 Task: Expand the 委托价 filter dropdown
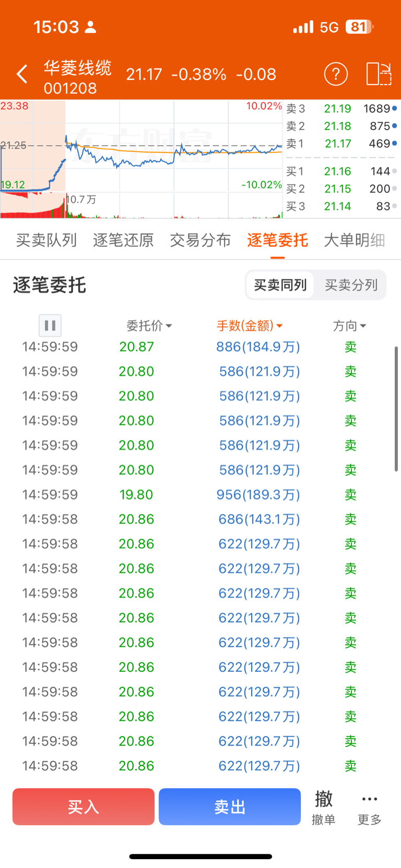(x=149, y=326)
